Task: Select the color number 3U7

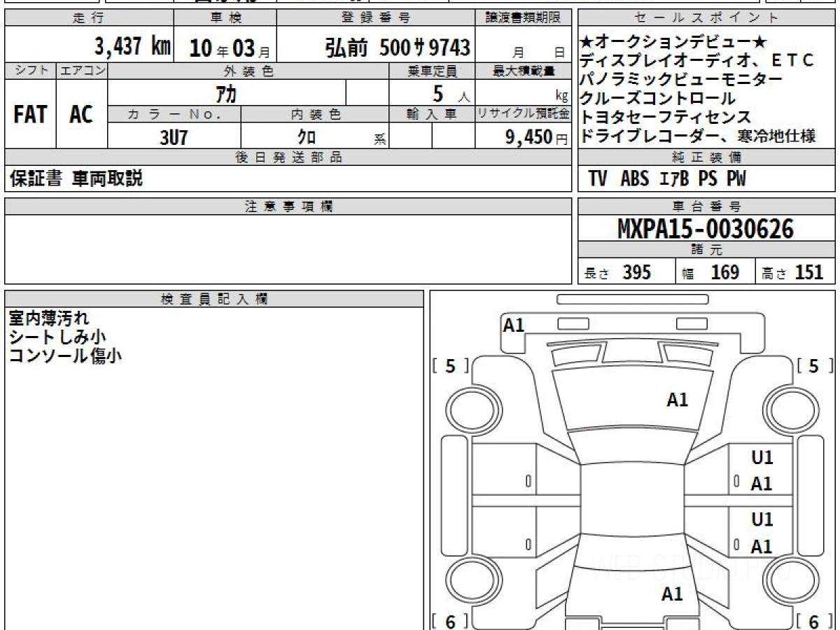Action: click(x=174, y=137)
